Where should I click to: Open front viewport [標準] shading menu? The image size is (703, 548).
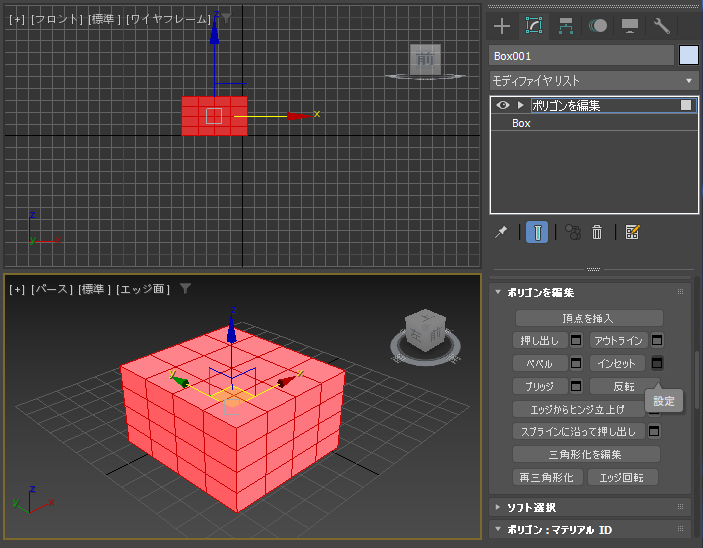click(x=104, y=19)
